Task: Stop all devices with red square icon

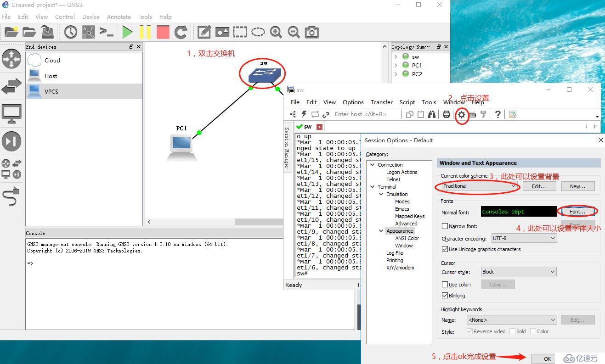Action: point(163,32)
